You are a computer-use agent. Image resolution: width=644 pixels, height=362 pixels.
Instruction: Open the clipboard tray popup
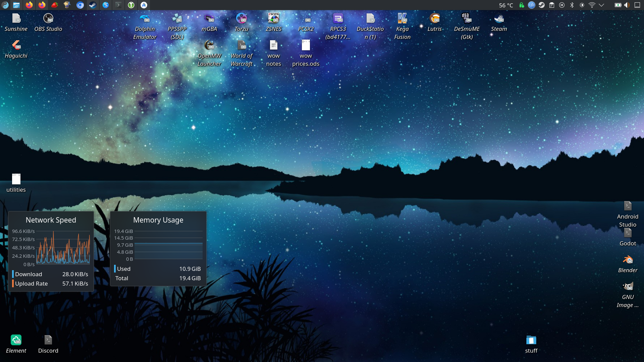point(552,5)
